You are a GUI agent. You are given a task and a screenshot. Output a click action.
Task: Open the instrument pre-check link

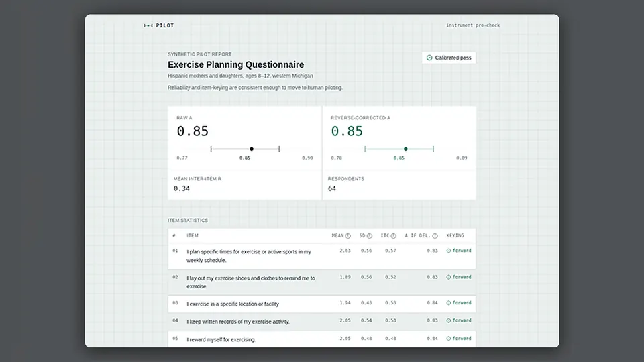coord(473,25)
